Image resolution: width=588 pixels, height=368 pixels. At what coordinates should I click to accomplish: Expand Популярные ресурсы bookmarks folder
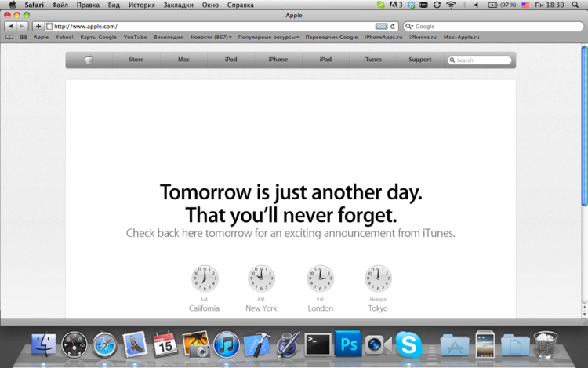coord(268,37)
